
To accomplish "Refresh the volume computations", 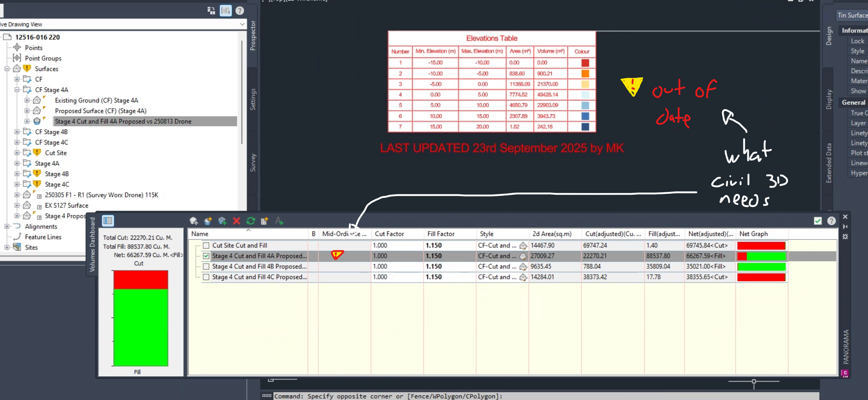I will pyautogui.click(x=251, y=221).
